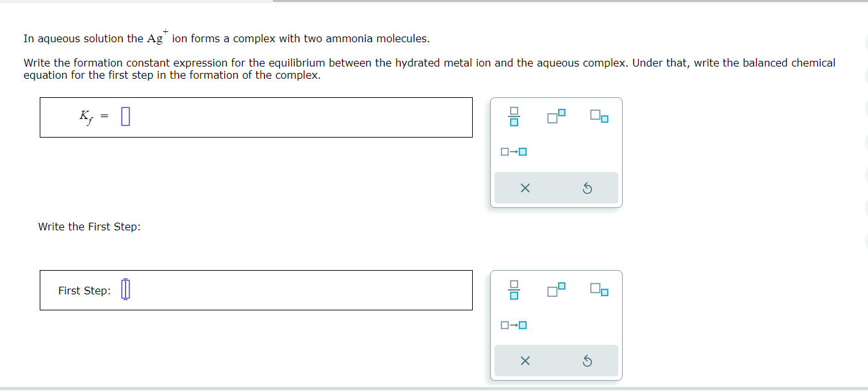This screenshot has width=868, height=391.
Task: Clear the Kf expression with the X button
Action: click(525, 188)
